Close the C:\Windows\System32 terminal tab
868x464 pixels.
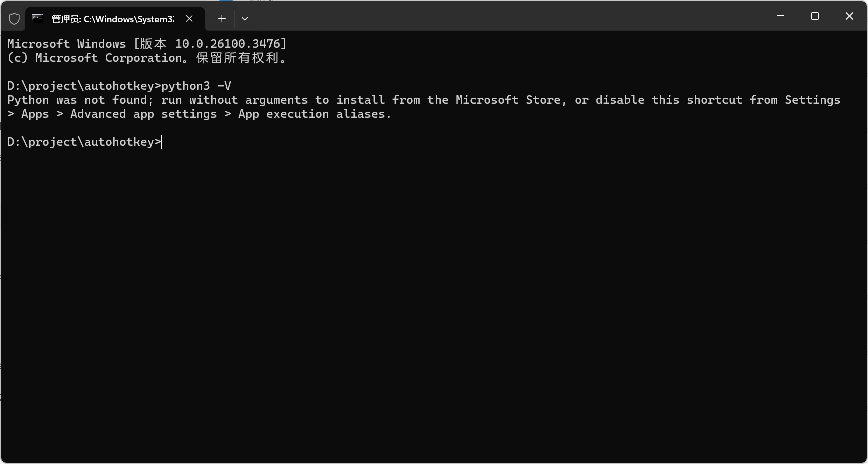click(x=189, y=19)
